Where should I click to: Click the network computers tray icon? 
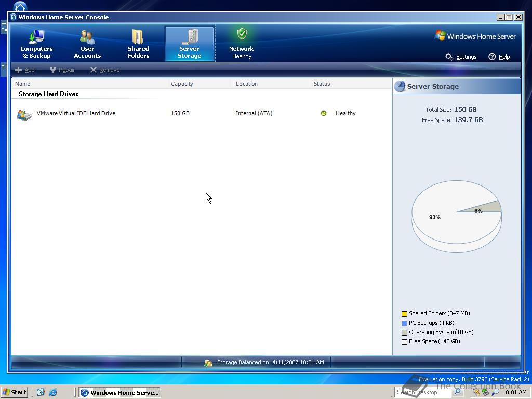[486, 393]
